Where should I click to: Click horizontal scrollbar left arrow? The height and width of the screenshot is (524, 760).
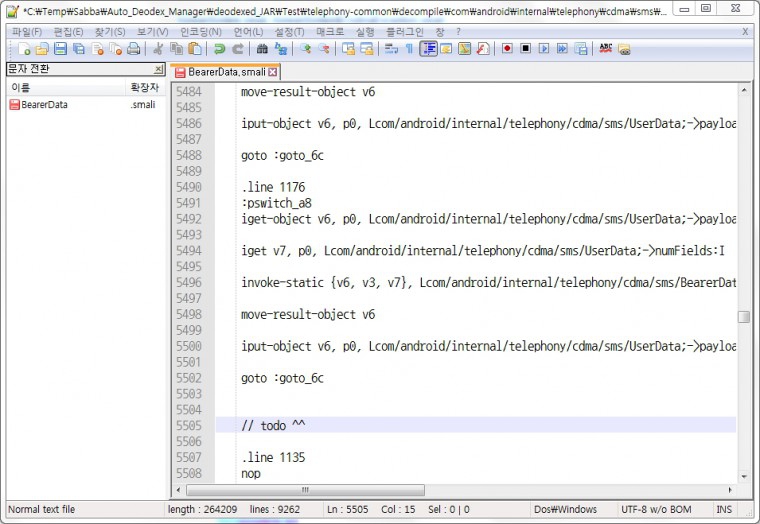click(178, 490)
